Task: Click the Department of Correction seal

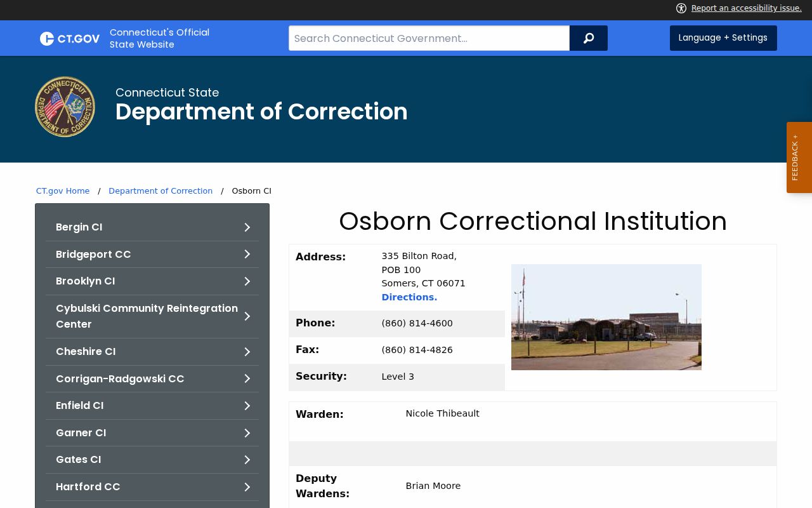Action: pyautogui.click(x=65, y=107)
